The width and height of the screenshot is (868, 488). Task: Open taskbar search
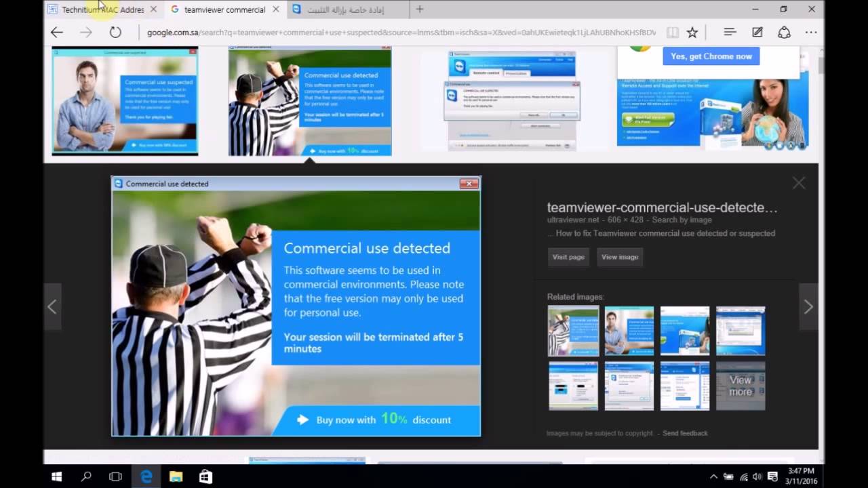[x=86, y=476]
